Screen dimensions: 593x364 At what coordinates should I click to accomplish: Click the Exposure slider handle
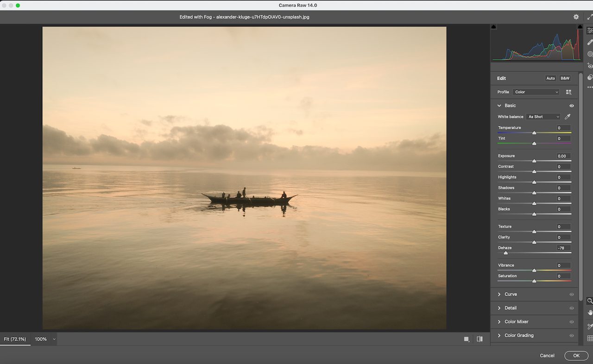pyautogui.click(x=534, y=161)
